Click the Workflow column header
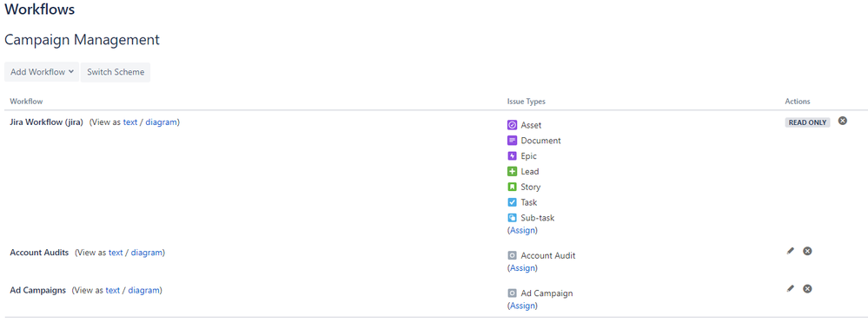This screenshot has width=868, height=329. [27, 102]
